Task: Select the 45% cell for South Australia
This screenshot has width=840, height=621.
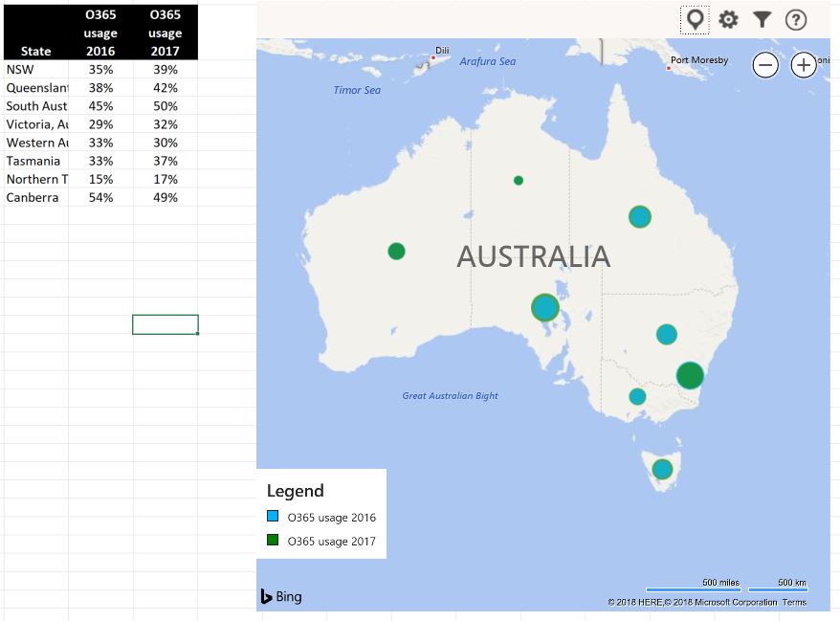Action: click(100, 105)
